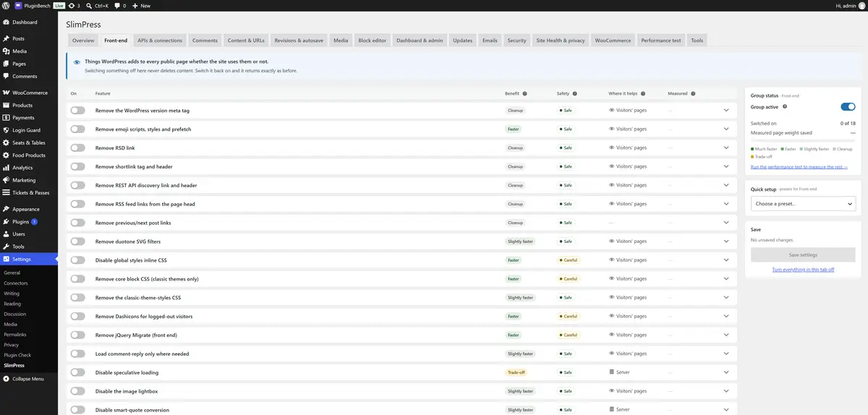Expand the WordPress version meta tag row
The image size is (868, 415).
(726, 111)
